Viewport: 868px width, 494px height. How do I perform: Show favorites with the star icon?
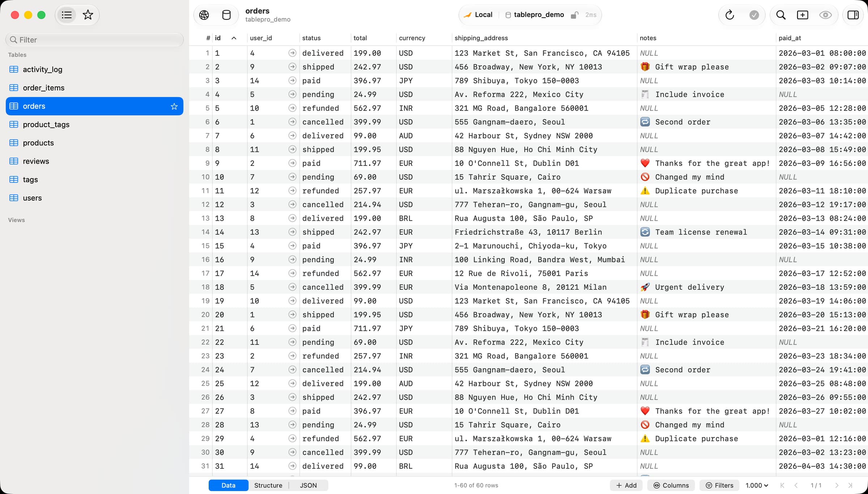(88, 15)
